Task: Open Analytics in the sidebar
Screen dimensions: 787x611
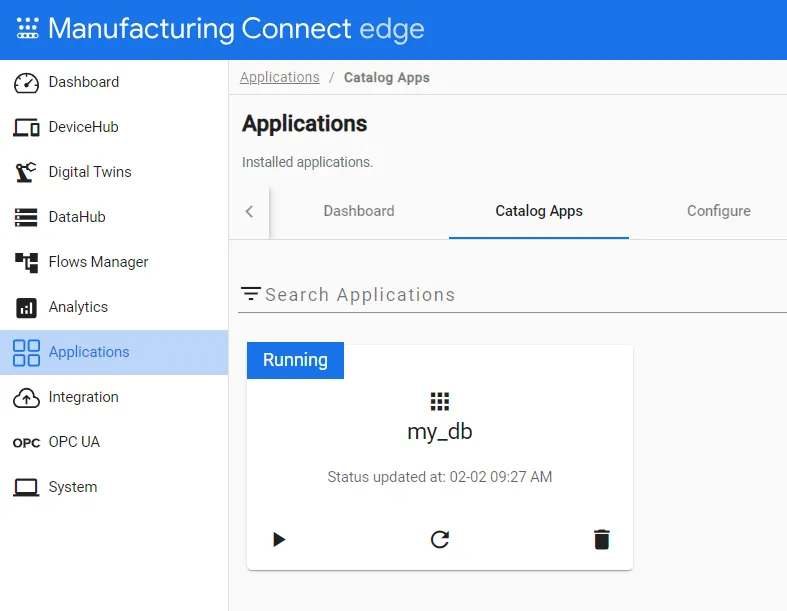Action: pos(114,307)
